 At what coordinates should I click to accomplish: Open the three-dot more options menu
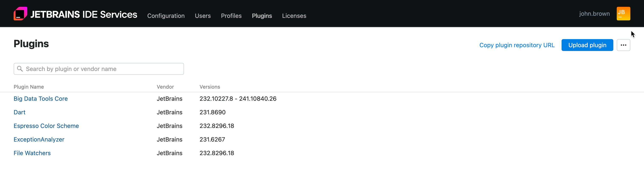pos(623,45)
